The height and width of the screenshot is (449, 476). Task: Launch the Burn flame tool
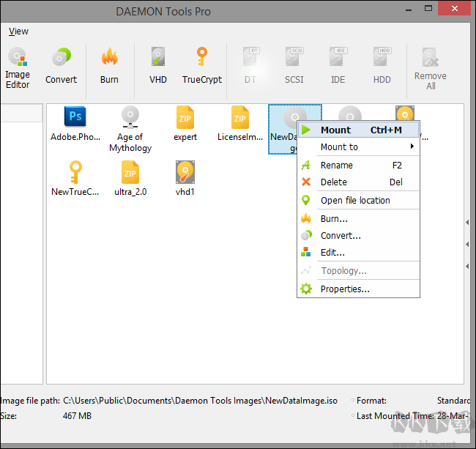[x=109, y=67]
